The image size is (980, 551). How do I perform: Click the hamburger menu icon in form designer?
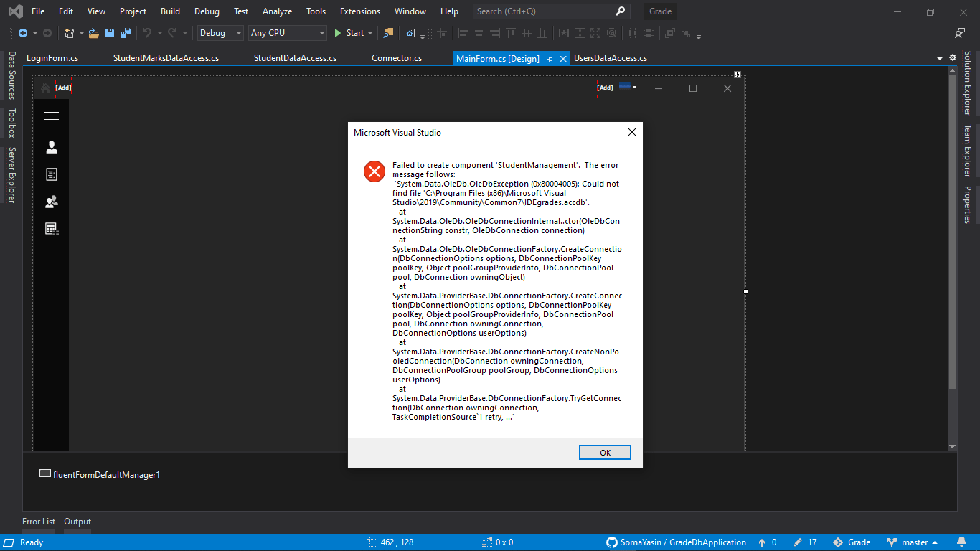[52, 116]
